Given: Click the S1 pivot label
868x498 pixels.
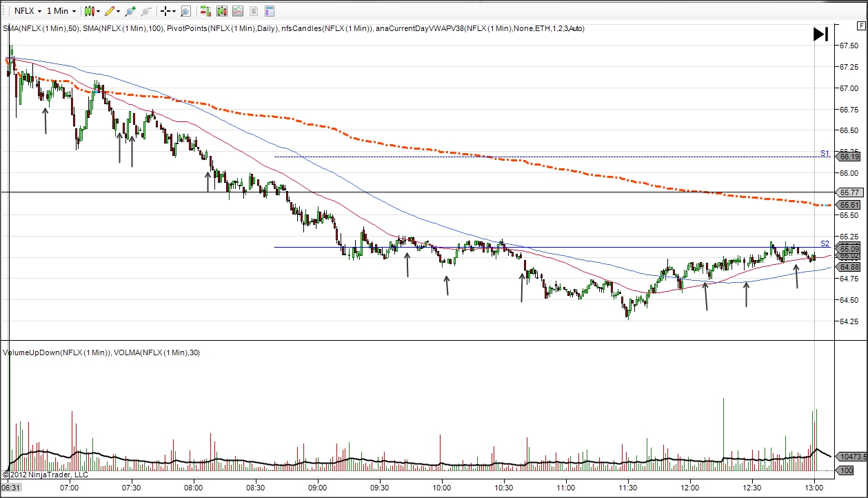Looking at the screenshot, I should point(825,153).
